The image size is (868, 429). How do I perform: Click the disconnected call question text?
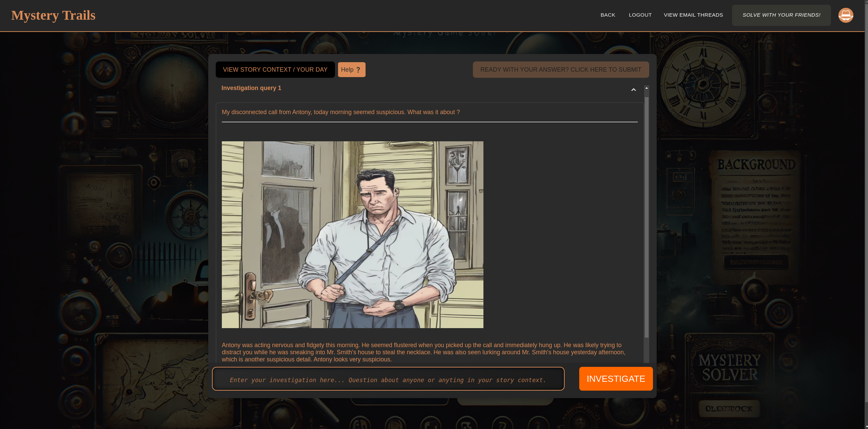340,112
